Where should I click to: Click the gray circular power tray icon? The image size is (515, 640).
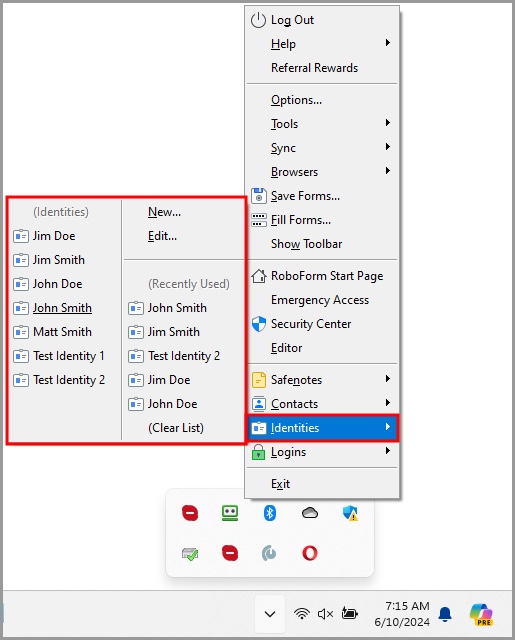[269, 553]
